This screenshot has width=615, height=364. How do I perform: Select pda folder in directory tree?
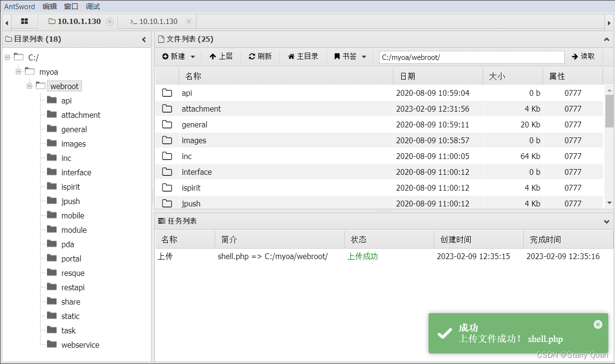click(68, 244)
